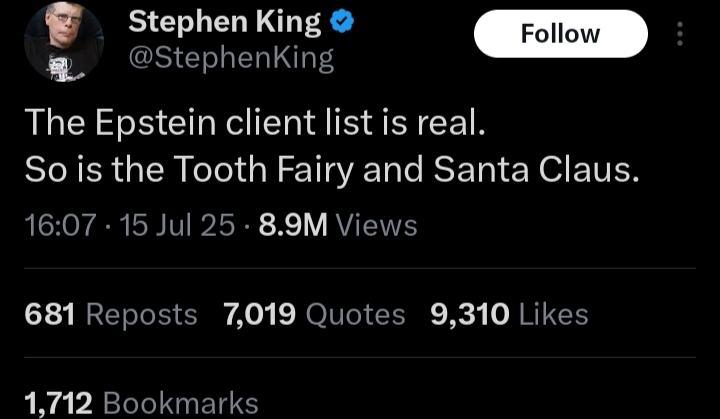Click the word Likes label

coord(554,315)
